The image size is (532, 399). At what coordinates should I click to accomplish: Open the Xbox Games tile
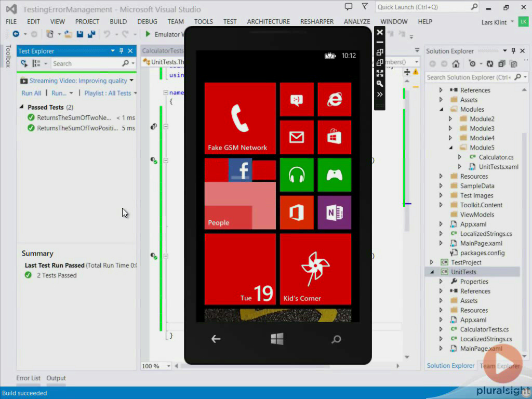pos(334,175)
